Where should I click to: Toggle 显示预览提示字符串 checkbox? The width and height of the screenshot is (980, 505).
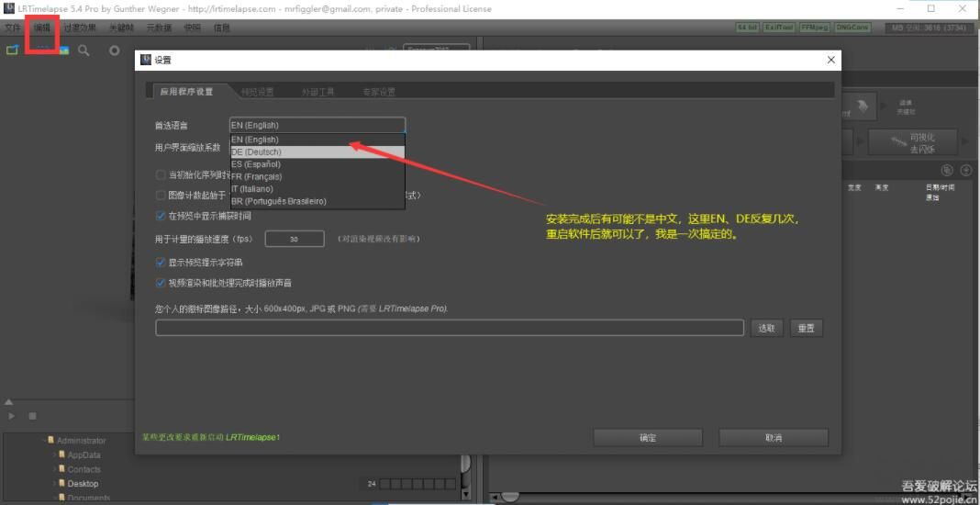(x=161, y=263)
